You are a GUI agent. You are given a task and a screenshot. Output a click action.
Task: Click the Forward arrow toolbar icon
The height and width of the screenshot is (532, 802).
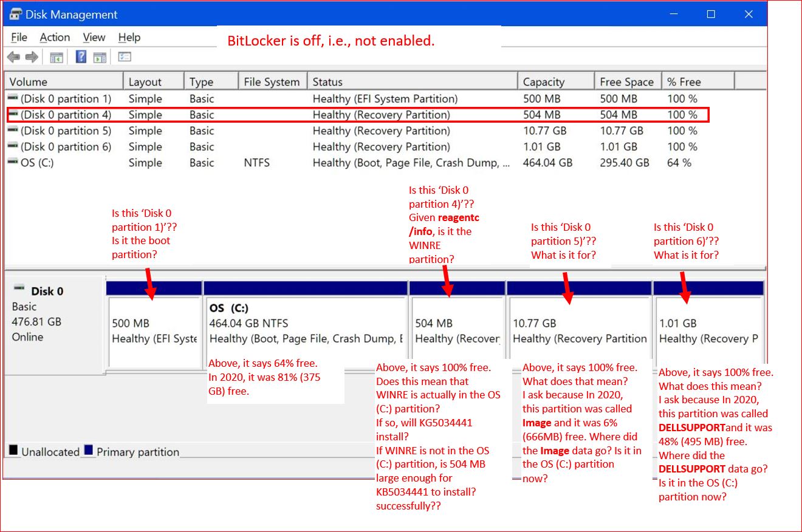pyautogui.click(x=32, y=57)
